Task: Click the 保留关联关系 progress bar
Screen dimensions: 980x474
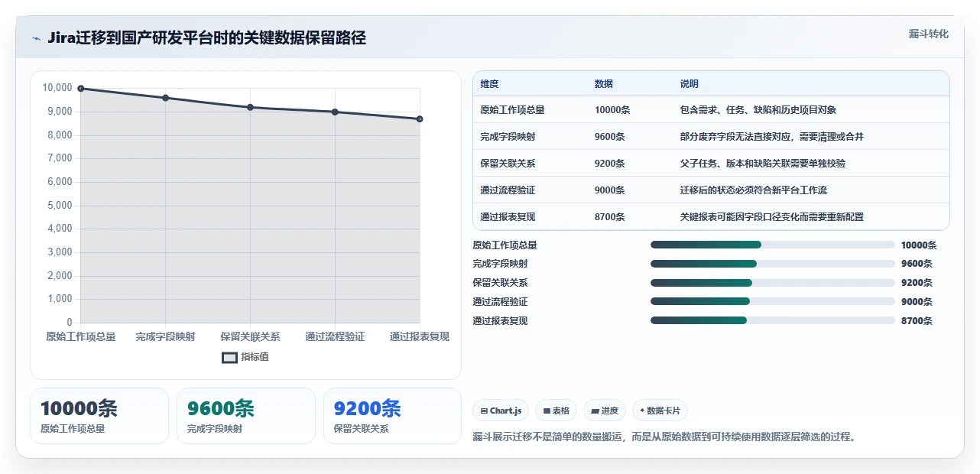Action: point(772,283)
